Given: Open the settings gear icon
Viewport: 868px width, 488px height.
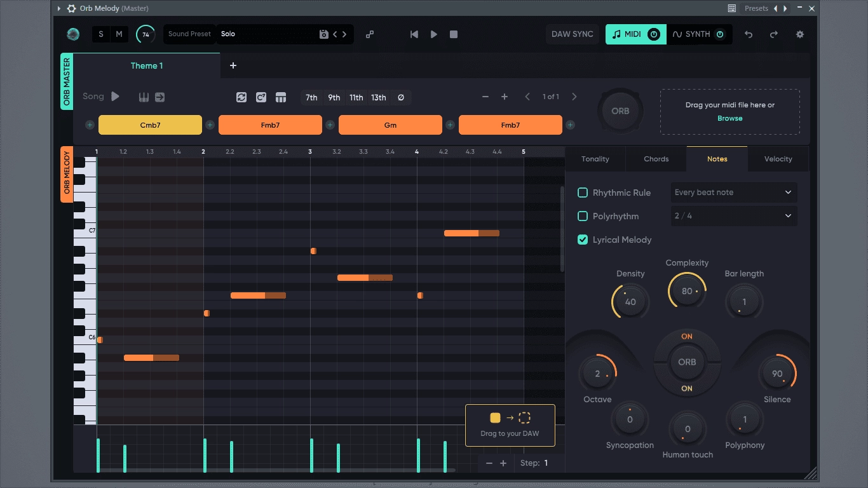Looking at the screenshot, I should click(800, 34).
